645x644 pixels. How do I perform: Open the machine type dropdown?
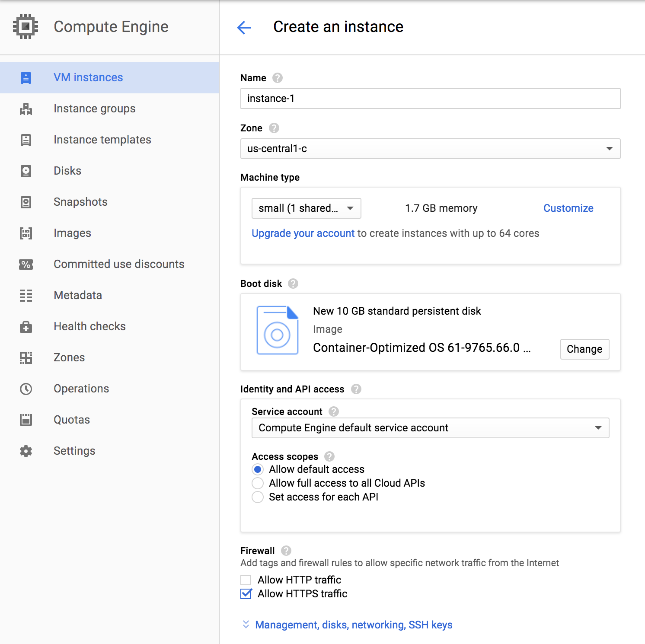306,208
